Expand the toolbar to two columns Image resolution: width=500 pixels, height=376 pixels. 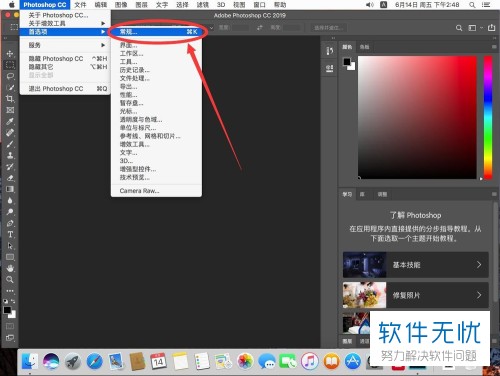click(5, 39)
